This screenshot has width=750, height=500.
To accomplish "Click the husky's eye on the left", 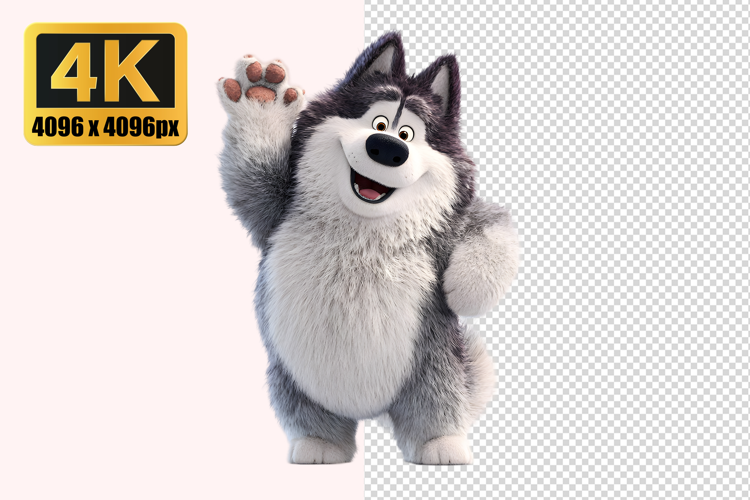I will click(x=380, y=123).
